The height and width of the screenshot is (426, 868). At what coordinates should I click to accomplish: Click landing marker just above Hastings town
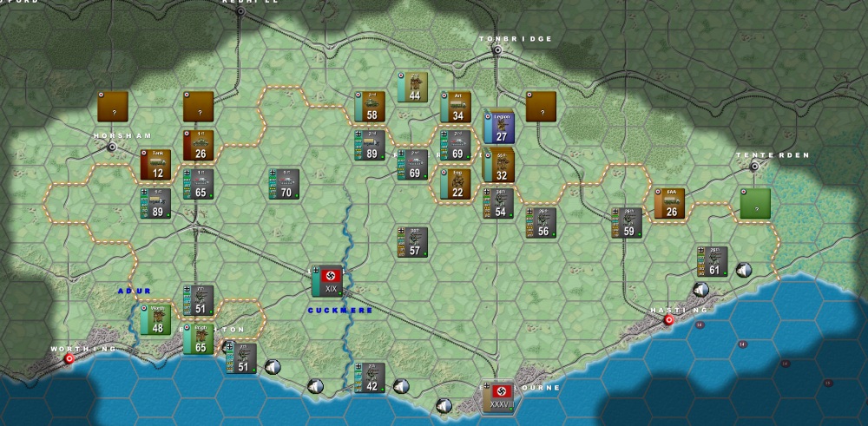[700, 289]
